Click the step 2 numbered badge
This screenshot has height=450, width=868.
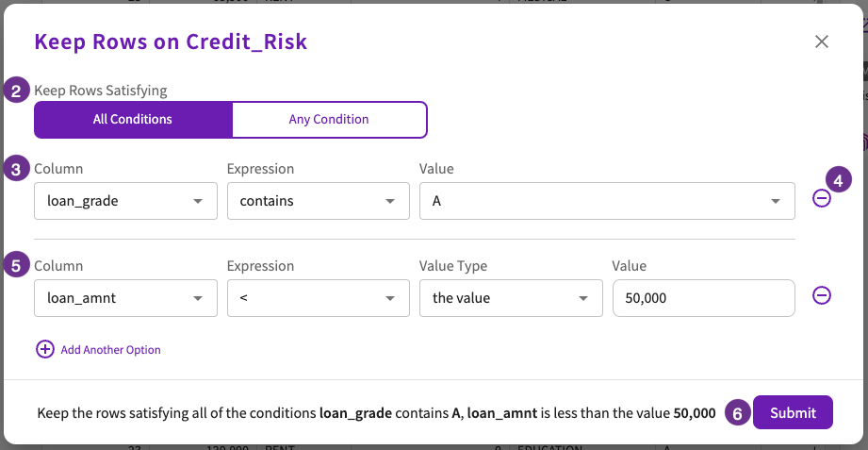click(16, 91)
